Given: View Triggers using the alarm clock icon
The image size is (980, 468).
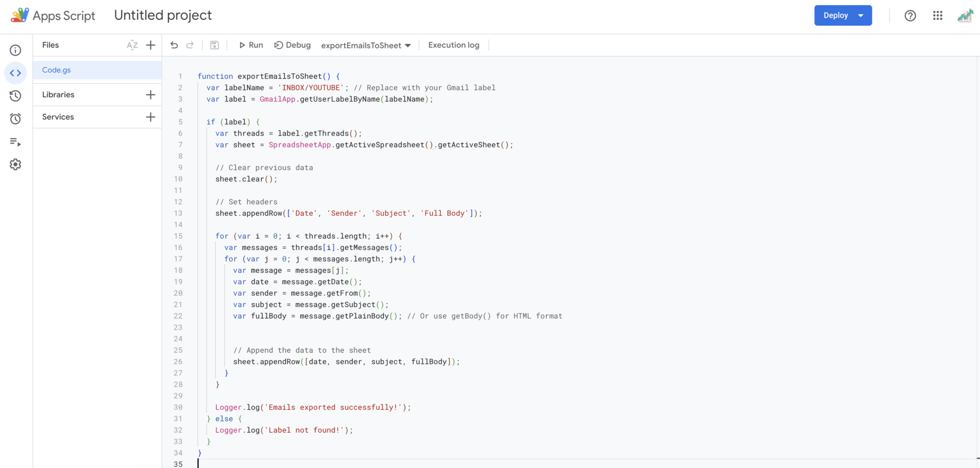Looking at the screenshot, I should click(15, 119).
